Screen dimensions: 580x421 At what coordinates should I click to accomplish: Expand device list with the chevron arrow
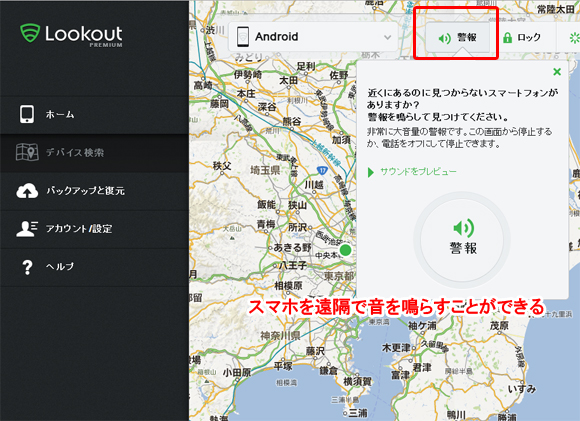[387, 37]
